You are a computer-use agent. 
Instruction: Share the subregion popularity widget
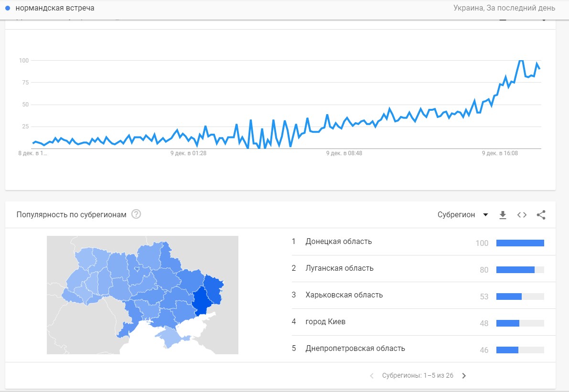541,215
